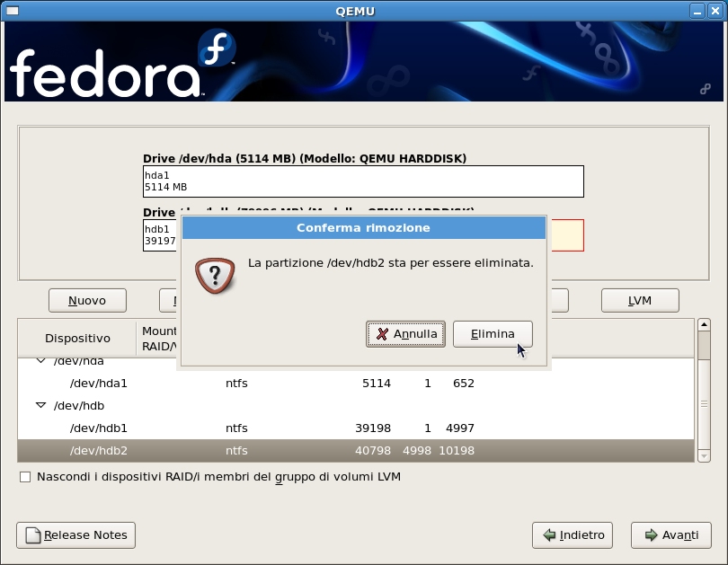The height and width of the screenshot is (565, 728).
Task: Click the green right arrow on Avanti
Action: coord(652,535)
